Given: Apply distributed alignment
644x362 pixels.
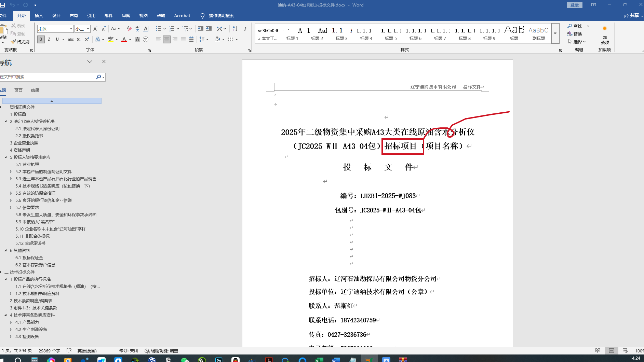Looking at the screenshot, I should tap(191, 39).
